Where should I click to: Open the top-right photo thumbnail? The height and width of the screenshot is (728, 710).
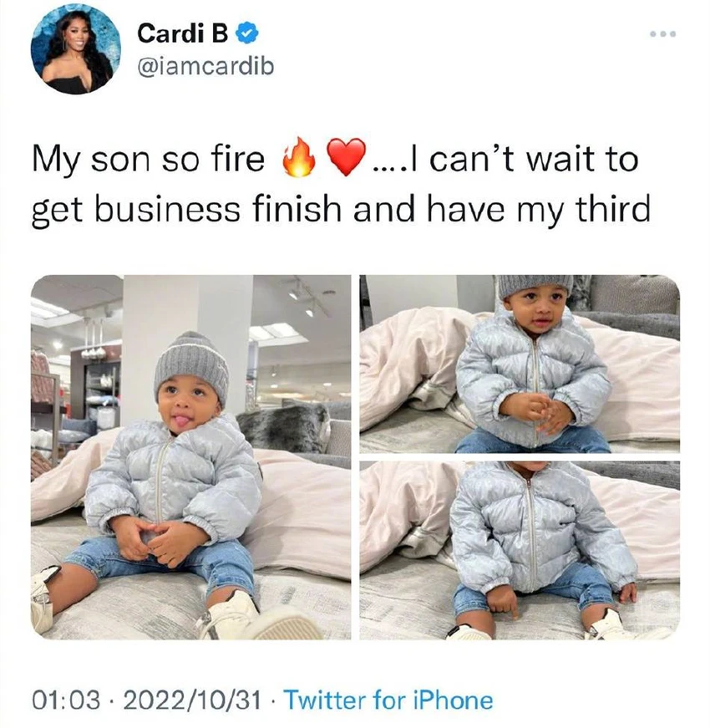[520, 364]
